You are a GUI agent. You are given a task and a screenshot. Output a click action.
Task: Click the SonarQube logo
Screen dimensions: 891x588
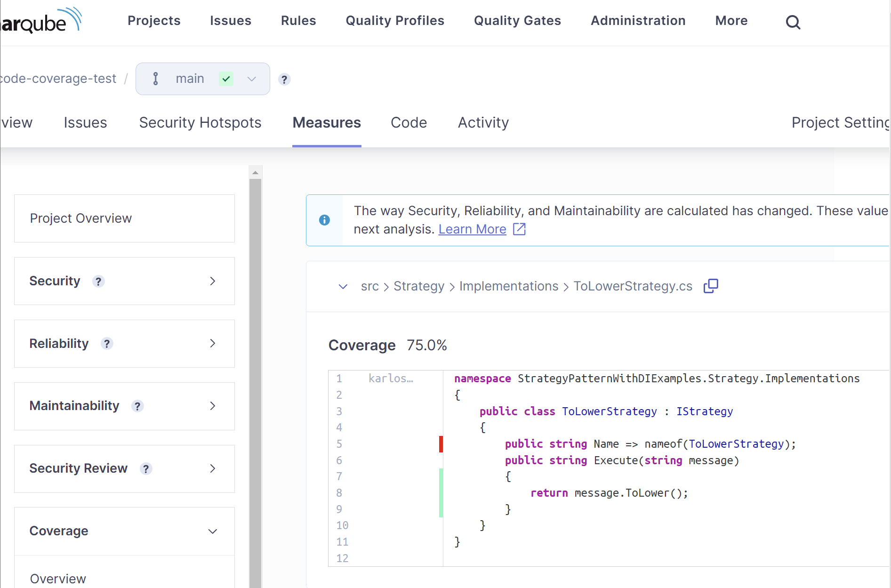point(41,22)
